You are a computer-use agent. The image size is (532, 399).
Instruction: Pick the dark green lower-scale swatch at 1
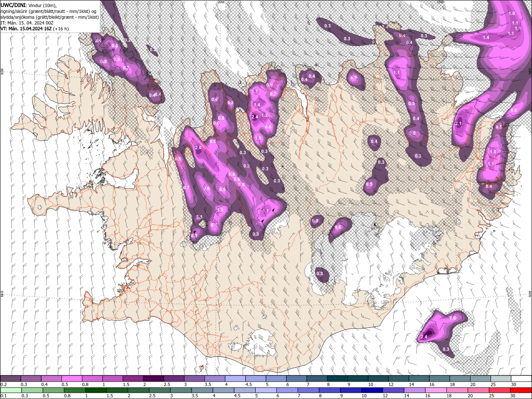tap(96, 390)
